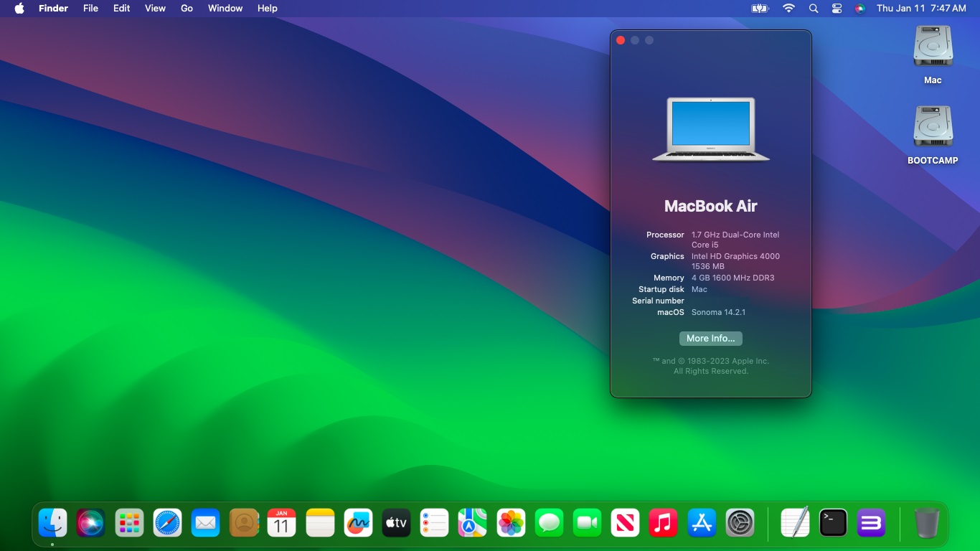Image resolution: width=980 pixels, height=551 pixels.
Task: Launch Terminal from the dock
Action: [833, 523]
